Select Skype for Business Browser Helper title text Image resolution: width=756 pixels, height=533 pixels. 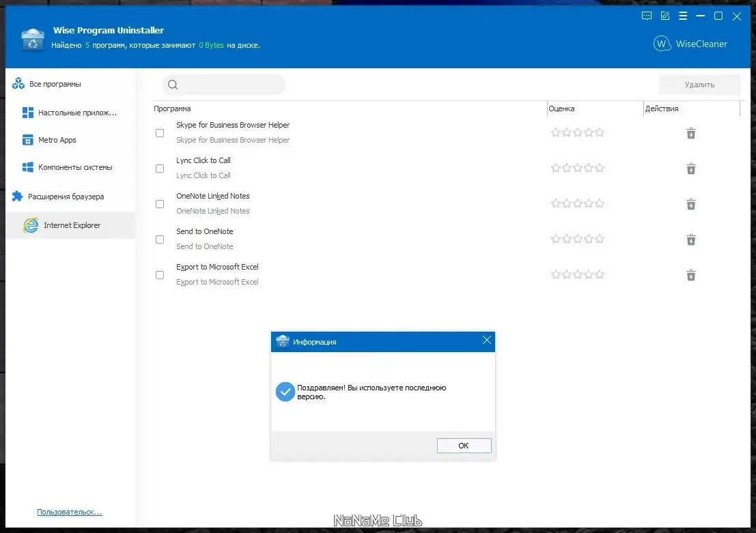pyautogui.click(x=233, y=125)
